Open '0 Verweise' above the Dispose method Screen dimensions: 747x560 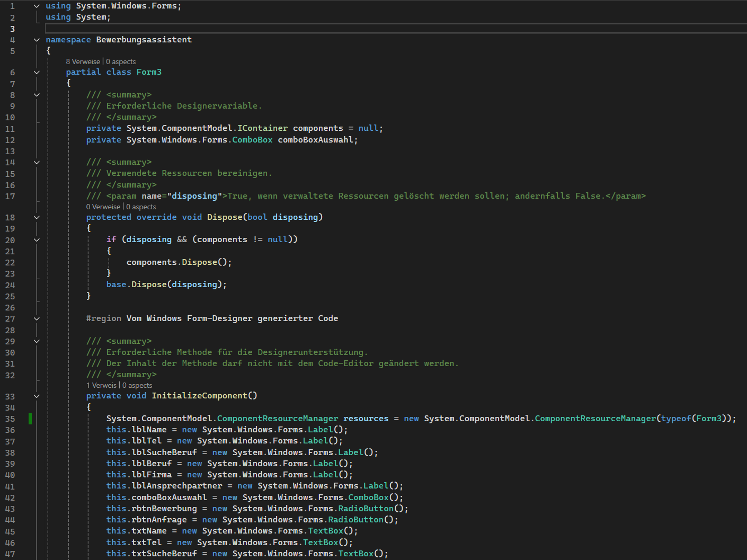click(x=103, y=207)
